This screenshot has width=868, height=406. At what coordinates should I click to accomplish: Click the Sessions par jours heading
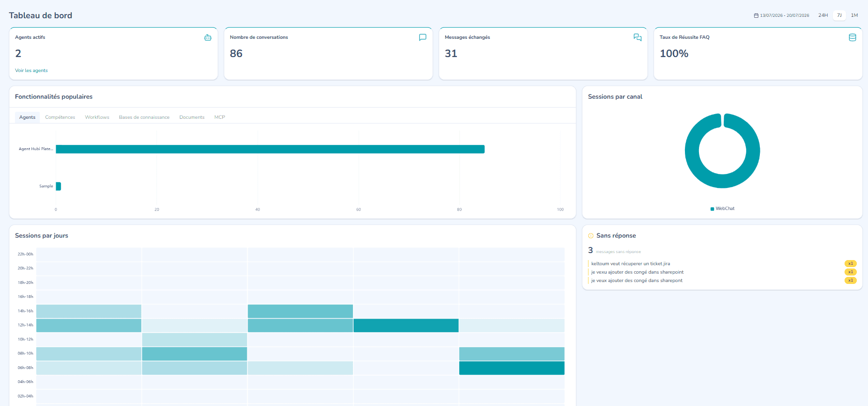point(42,236)
